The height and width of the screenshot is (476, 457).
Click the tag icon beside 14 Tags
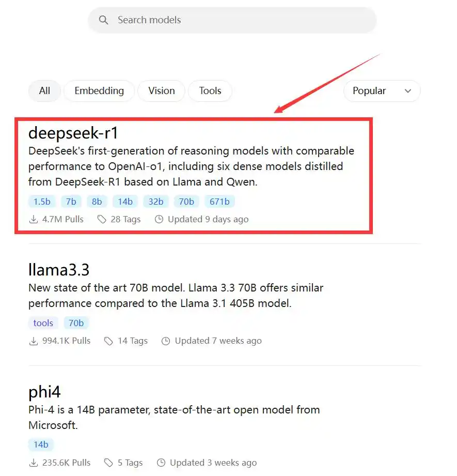[x=108, y=341]
